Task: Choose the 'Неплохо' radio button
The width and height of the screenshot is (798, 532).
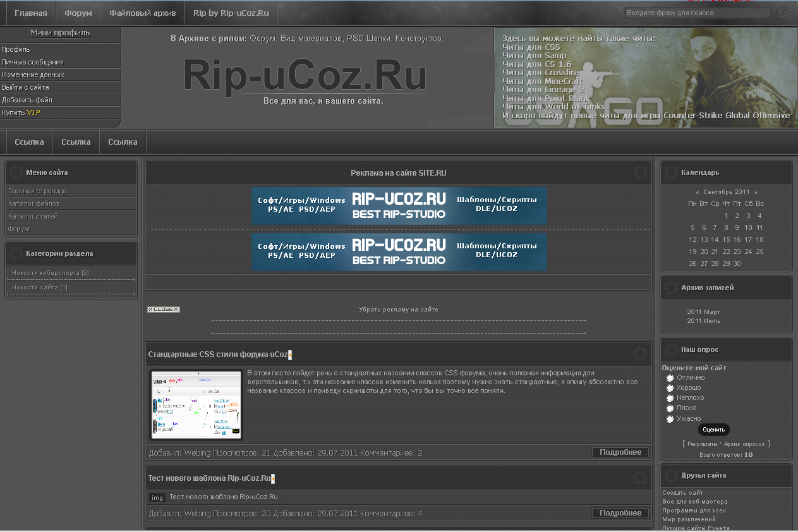Action: tap(670, 398)
